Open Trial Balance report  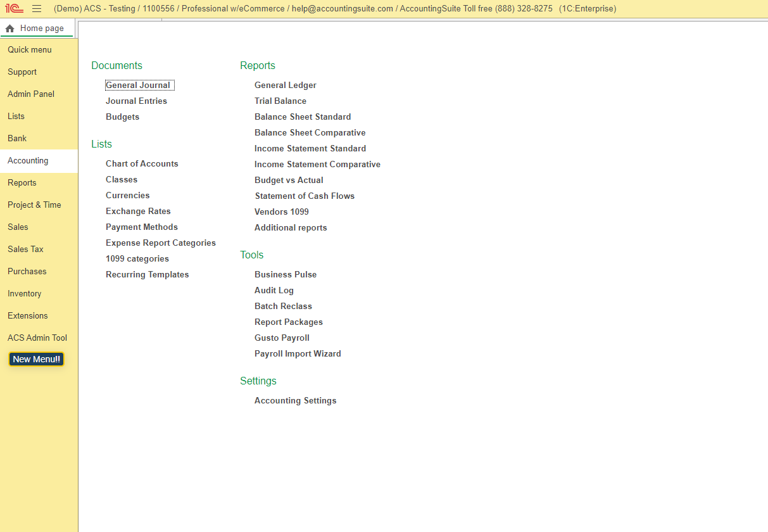[x=280, y=101]
